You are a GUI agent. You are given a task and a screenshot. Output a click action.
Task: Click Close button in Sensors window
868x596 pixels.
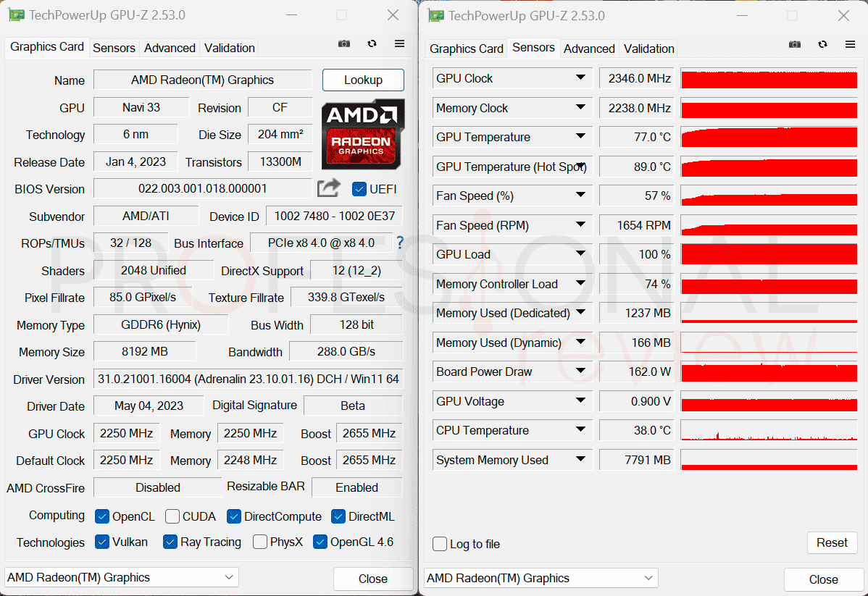tap(823, 579)
